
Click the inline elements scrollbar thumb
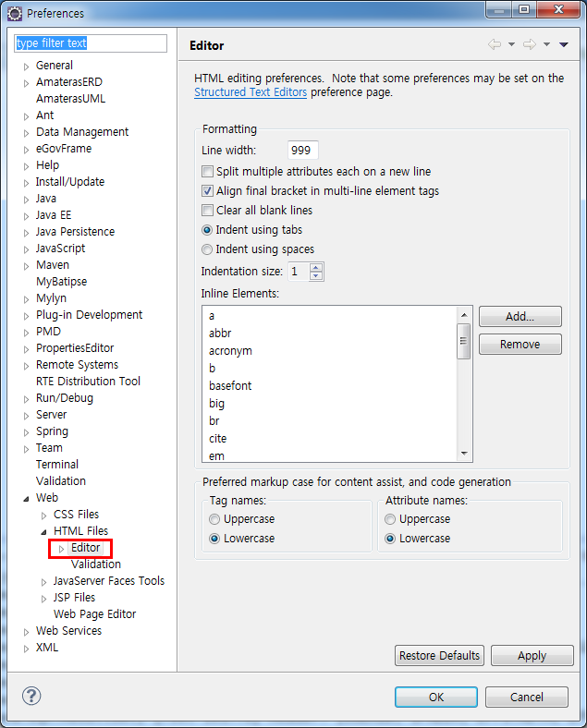[463, 341]
